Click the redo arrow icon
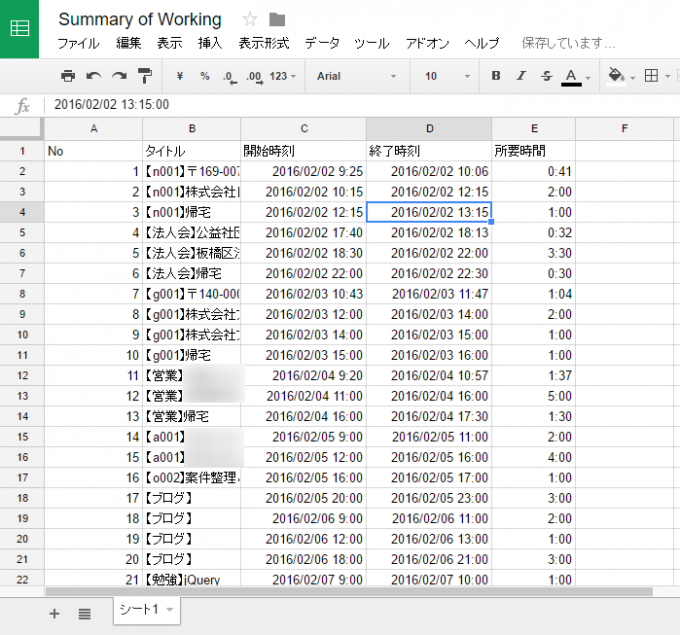680x635 pixels. coord(119,76)
